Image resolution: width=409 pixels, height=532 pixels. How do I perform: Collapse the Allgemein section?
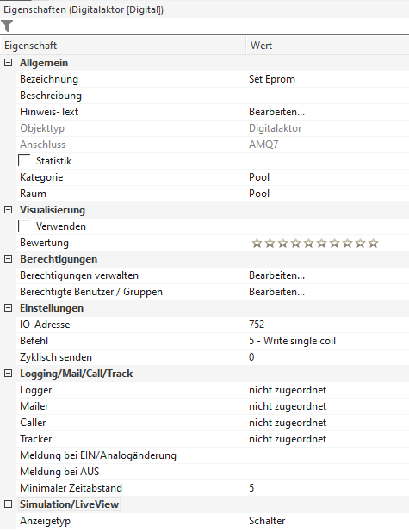point(8,63)
